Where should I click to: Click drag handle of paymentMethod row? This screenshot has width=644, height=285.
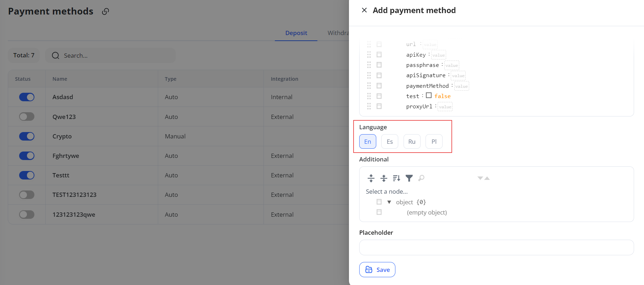[369, 86]
